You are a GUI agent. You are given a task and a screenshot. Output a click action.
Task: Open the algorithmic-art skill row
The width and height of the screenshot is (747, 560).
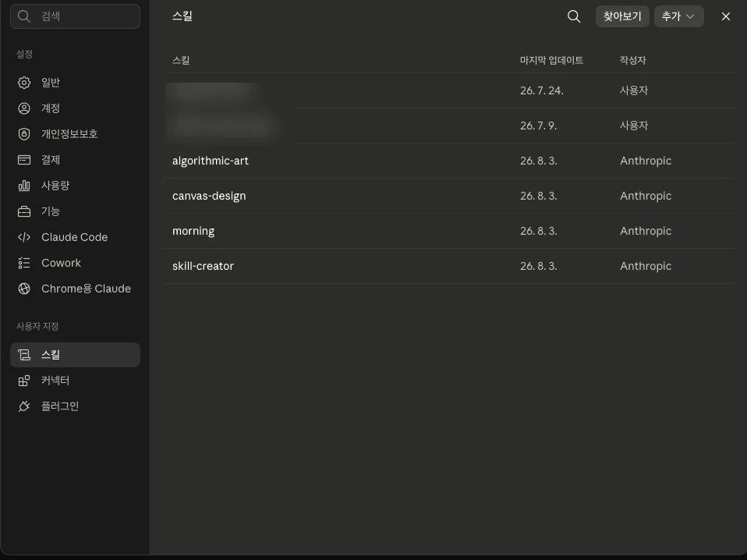(449, 161)
